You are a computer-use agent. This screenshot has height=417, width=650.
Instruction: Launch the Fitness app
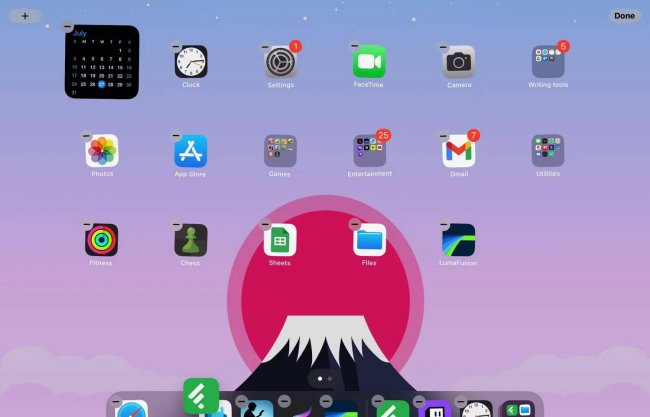click(102, 240)
